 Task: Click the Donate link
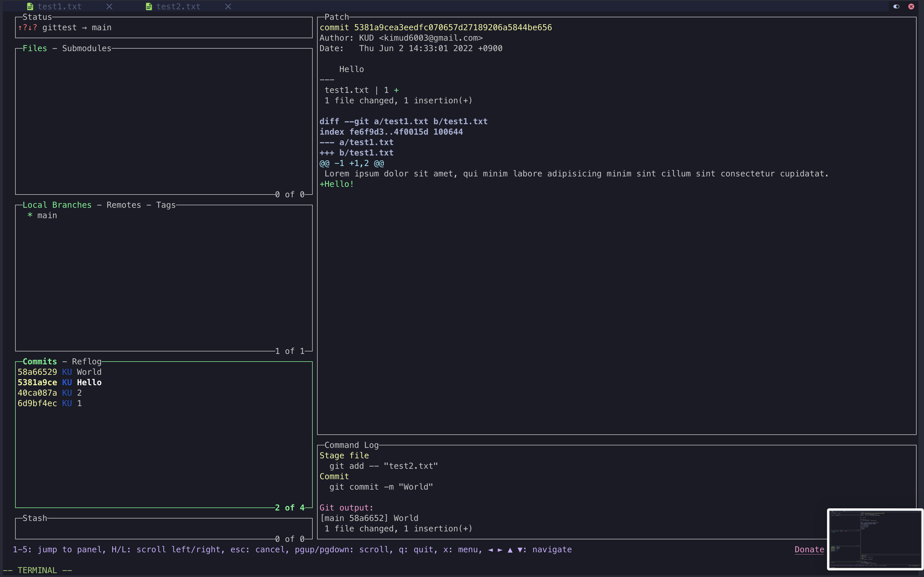click(809, 550)
